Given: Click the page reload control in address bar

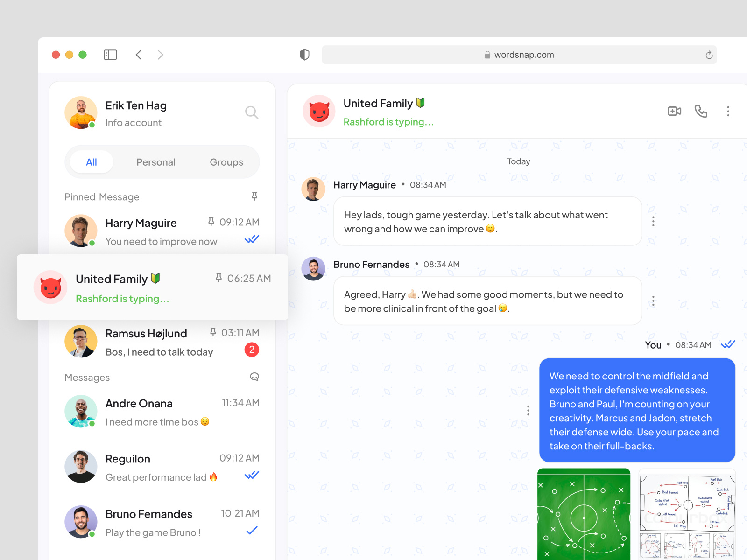Looking at the screenshot, I should (709, 55).
